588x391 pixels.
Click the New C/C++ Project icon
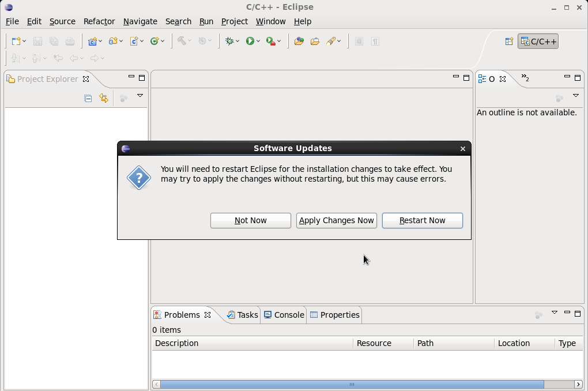92,41
